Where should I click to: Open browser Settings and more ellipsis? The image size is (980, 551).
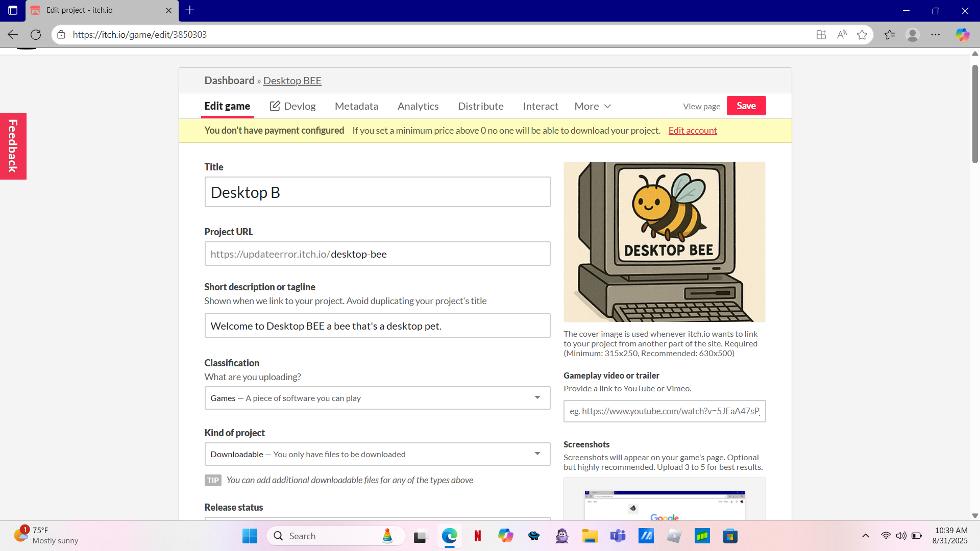pyautogui.click(x=935, y=35)
